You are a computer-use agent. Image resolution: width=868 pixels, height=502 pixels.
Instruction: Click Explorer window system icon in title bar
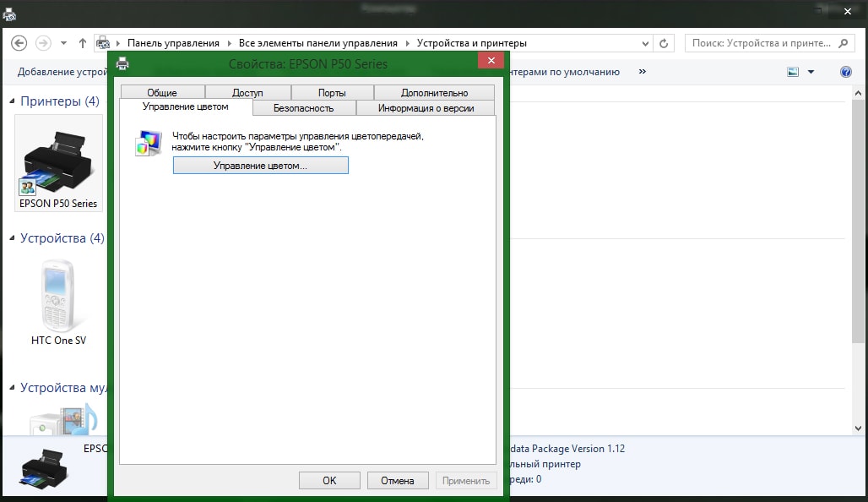pos(9,14)
